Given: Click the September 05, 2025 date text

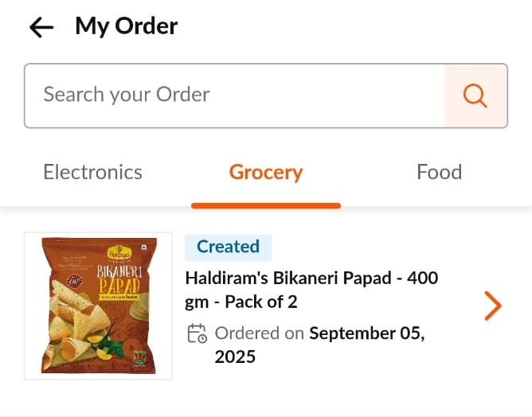Looking at the screenshot, I should [366, 333].
